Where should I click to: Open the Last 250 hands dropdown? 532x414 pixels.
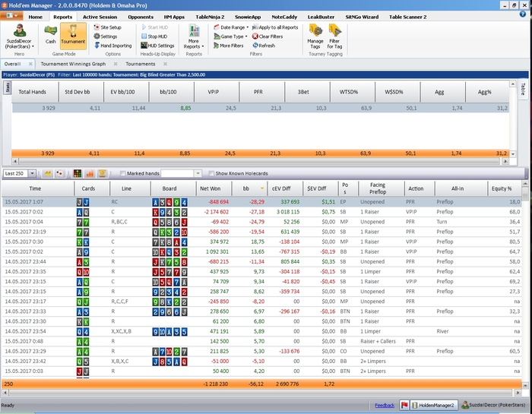(32, 174)
